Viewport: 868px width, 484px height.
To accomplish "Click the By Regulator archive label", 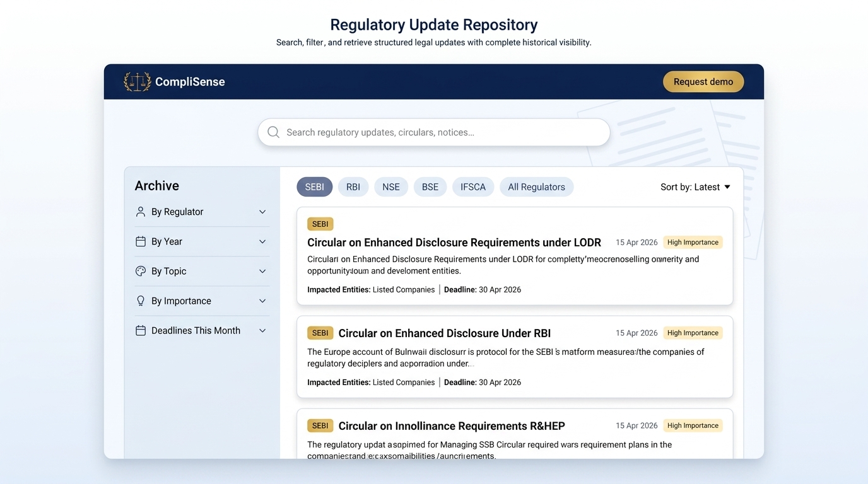I will (177, 212).
